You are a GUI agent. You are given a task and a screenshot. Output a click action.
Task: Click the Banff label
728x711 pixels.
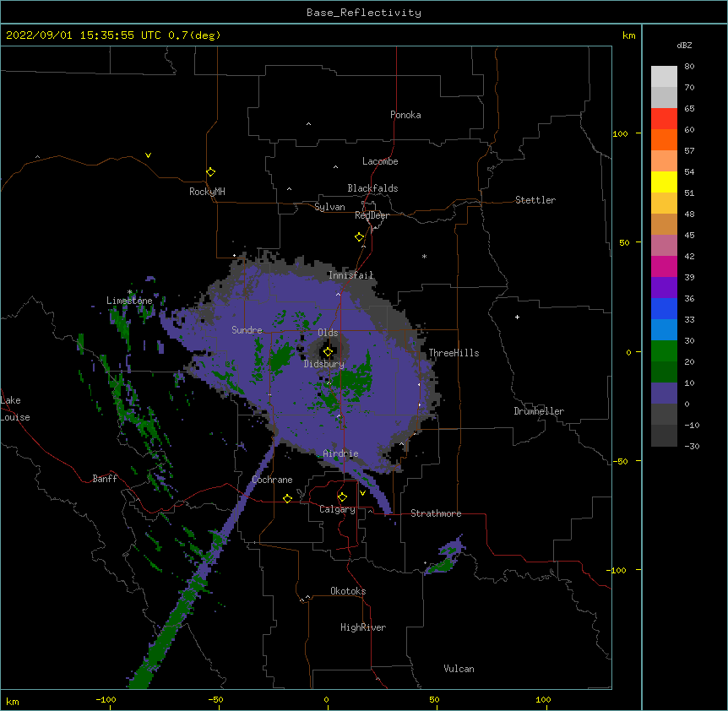click(x=105, y=479)
